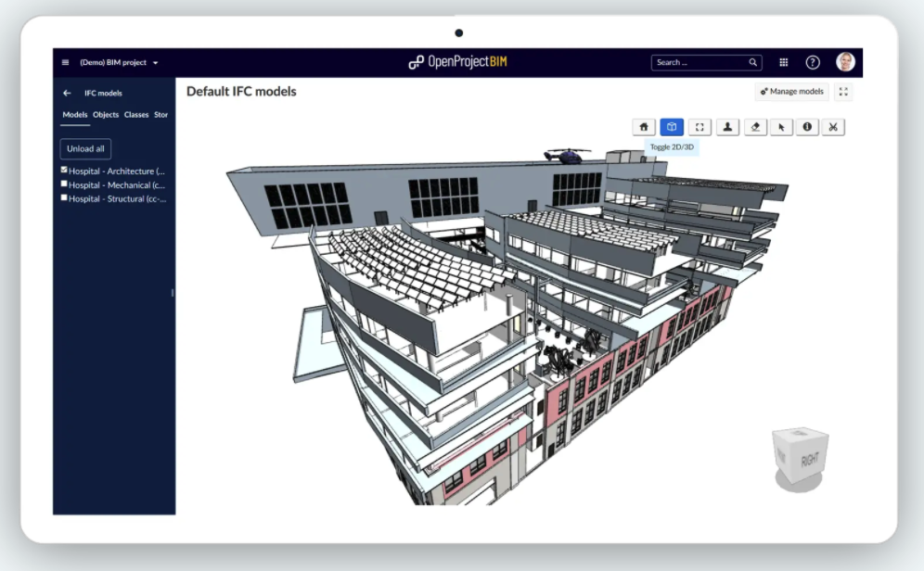Screen dimensions: 924x571
Task: Switch to the Classes tab
Action: [135, 115]
